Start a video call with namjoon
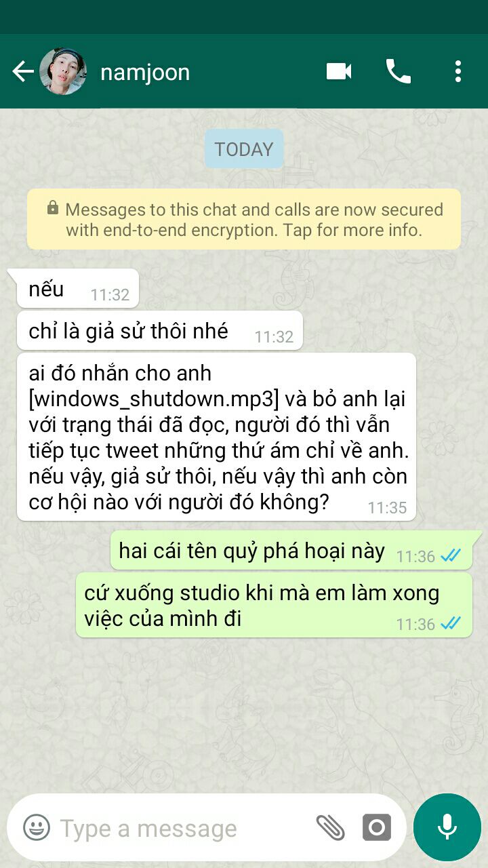This screenshot has width=488, height=868. (339, 71)
